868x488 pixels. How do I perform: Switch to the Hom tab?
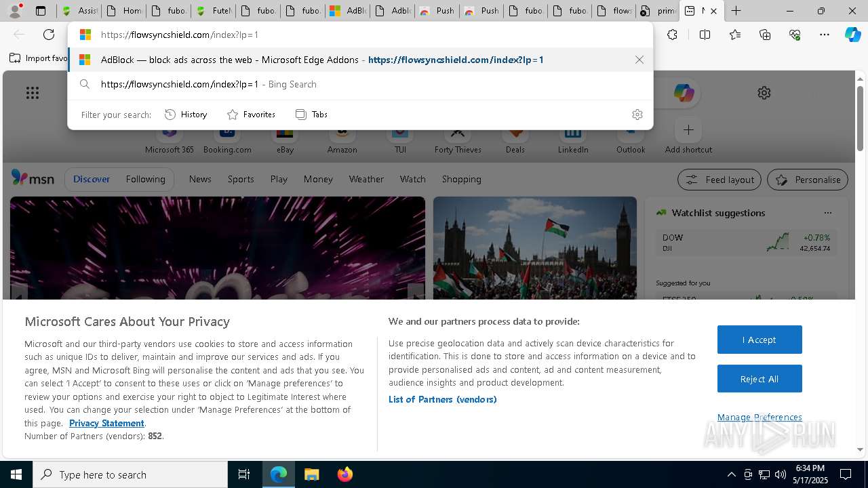click(123, 11)
